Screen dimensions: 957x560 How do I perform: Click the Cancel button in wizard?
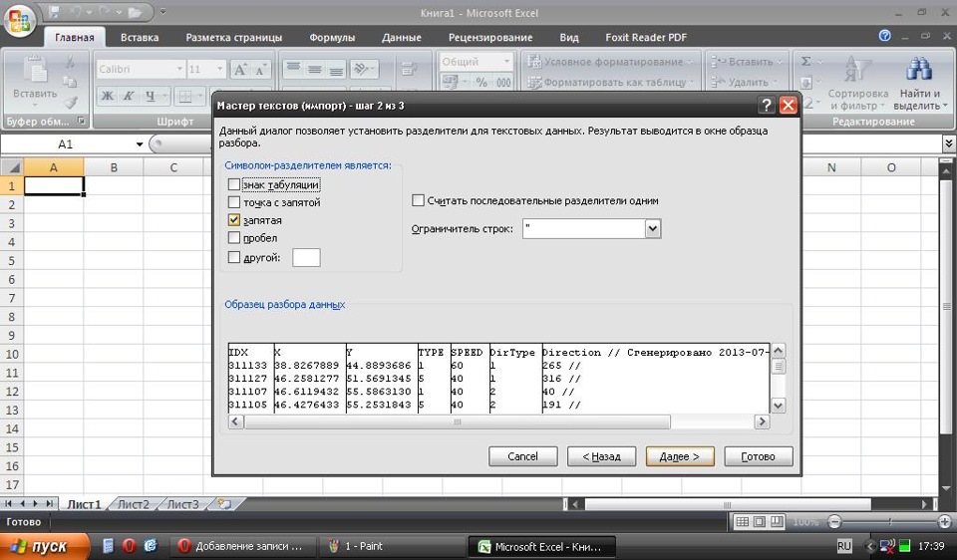(x=522, y=456)
